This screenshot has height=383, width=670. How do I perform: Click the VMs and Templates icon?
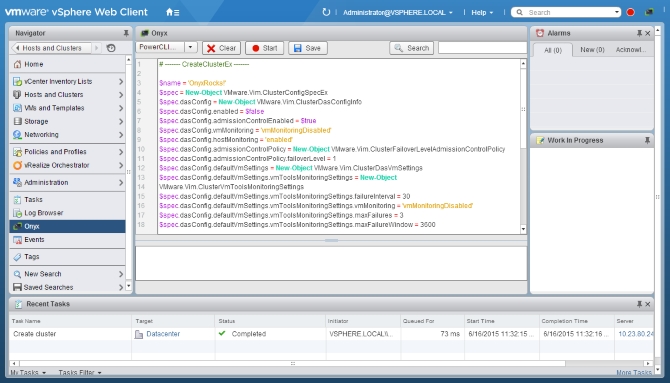click(x=17, y=108)
